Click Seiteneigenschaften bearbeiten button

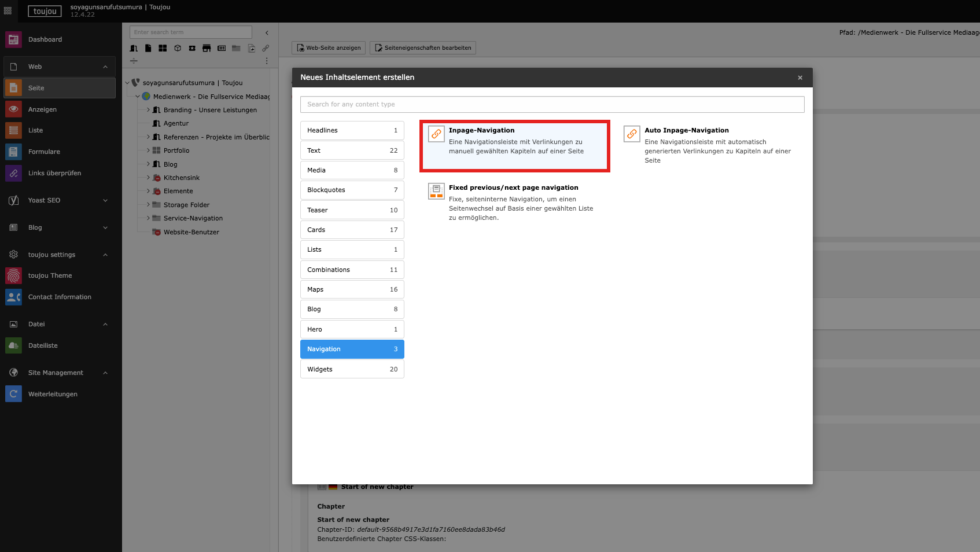click(423, 48)
